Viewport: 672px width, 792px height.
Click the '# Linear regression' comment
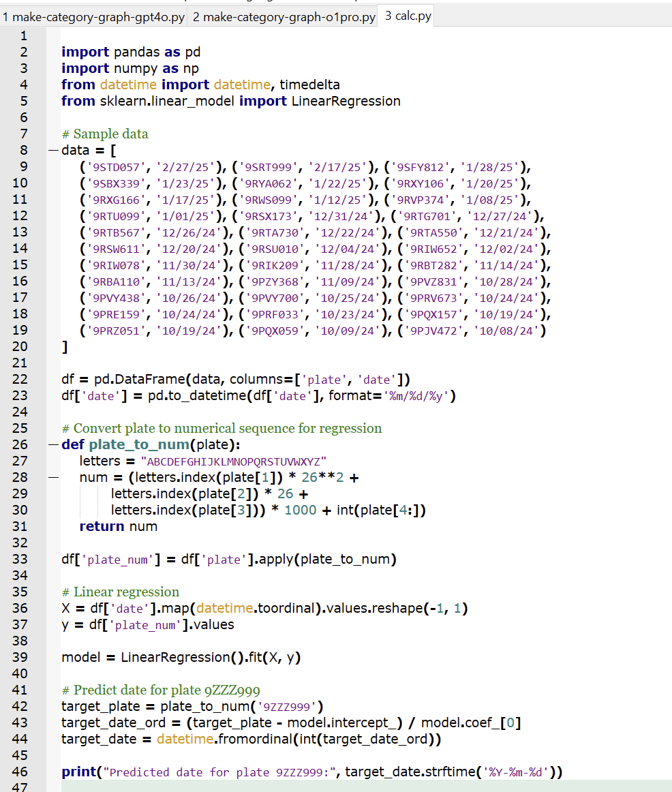pos(120,592)
